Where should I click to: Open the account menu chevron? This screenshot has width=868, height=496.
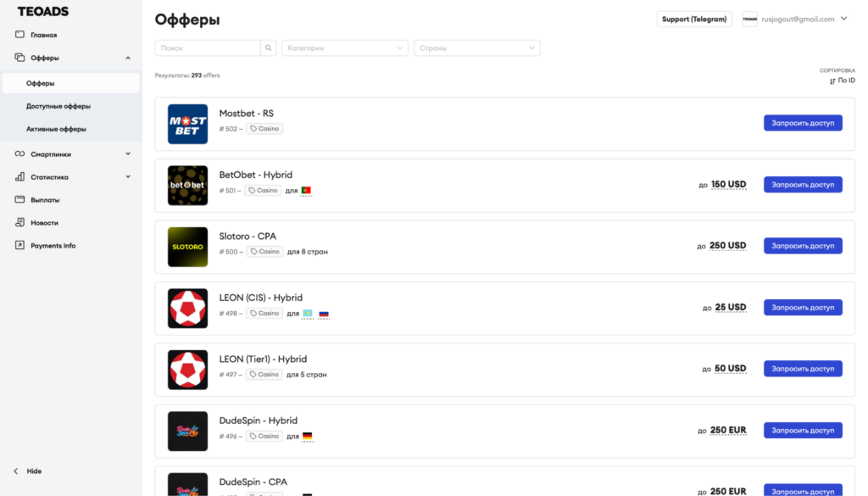pyautogui.click(x=843, y=19)
